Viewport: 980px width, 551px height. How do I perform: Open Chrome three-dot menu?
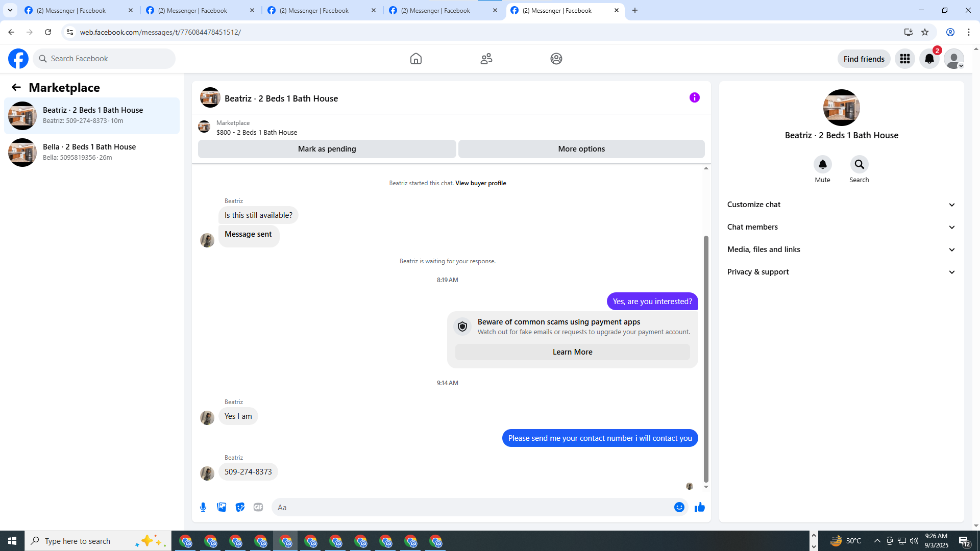[x=969, y=32]
